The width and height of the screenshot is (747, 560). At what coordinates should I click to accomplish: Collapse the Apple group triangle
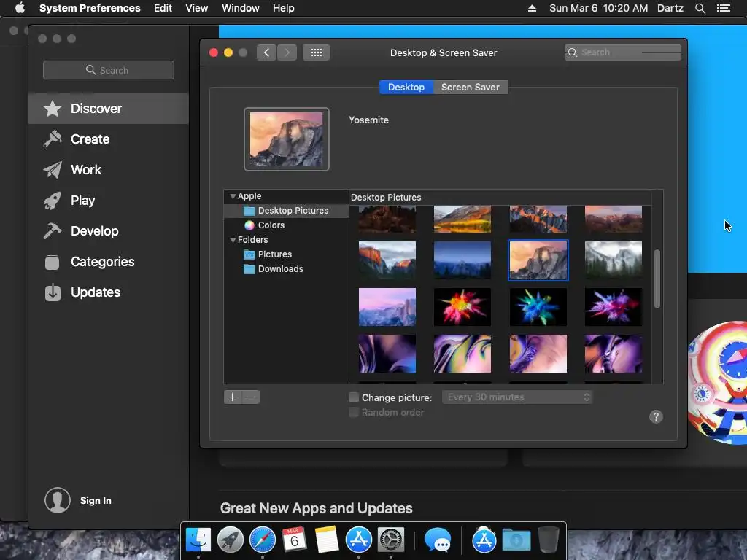click(x=233, y=196)
